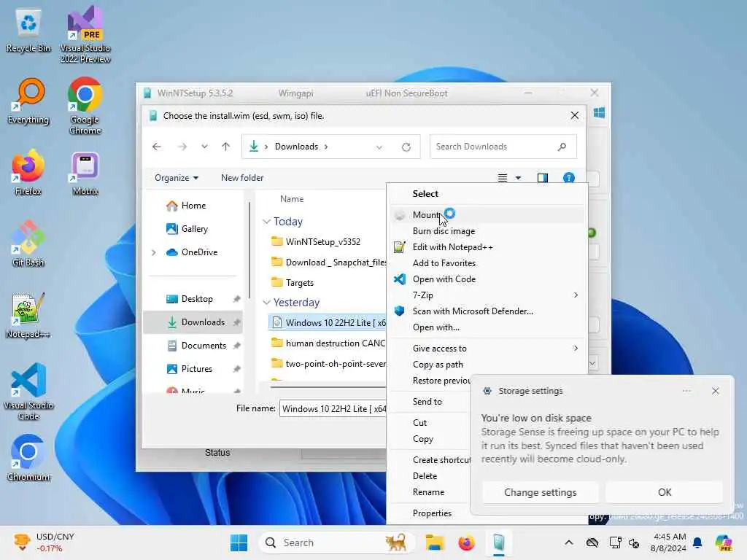Open recent locations dropdown arrow
747x560 pixels.
pos(204,147)
